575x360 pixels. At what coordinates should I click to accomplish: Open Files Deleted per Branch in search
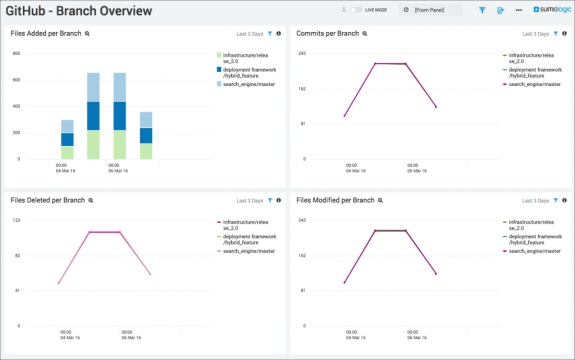(x=91, y=201)
